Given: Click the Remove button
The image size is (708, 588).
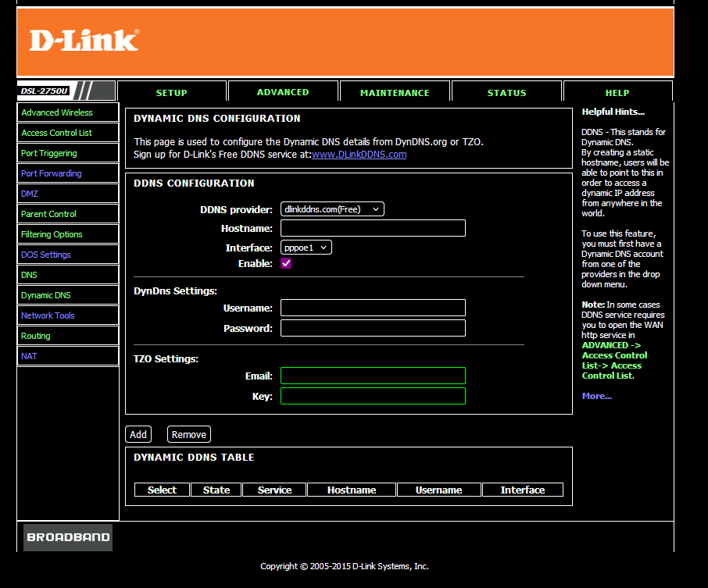Looking at the screenshot, I should point(189,435).
